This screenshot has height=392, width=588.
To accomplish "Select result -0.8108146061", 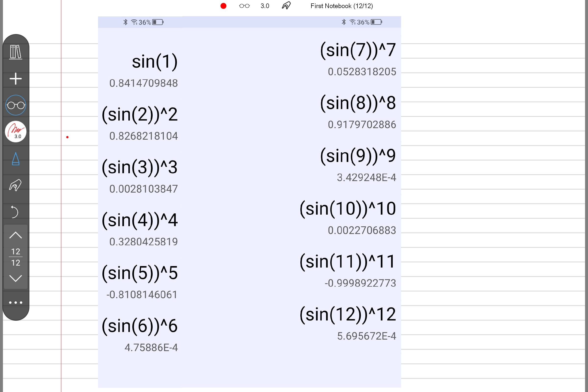I will [142, 295].
